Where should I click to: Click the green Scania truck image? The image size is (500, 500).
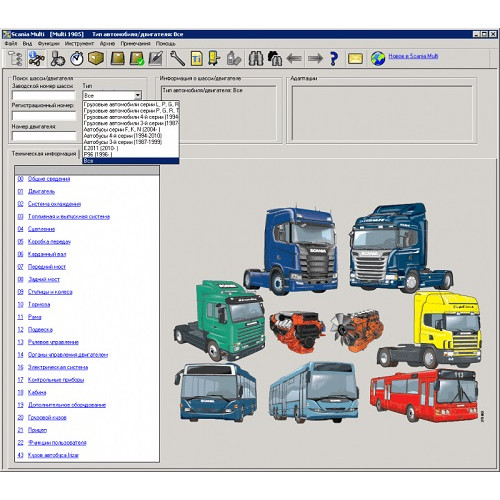click(220, 320)
